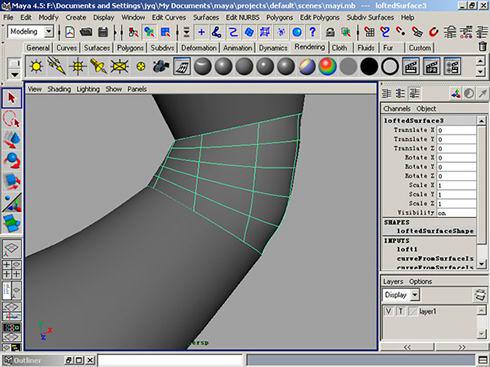This screenshot has width=490, height=367.
Task: Toggle snap to grids
Action: point(369,32)
